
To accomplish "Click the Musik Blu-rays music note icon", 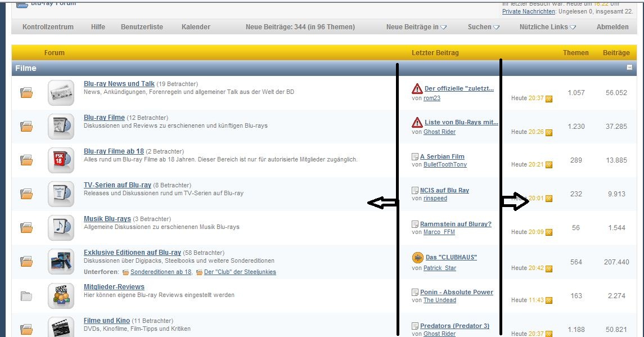I will 61,227.
